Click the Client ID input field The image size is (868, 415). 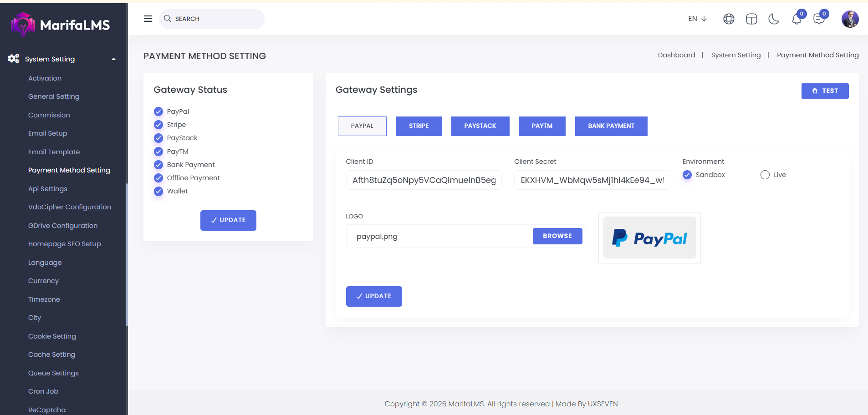point(424,180)
